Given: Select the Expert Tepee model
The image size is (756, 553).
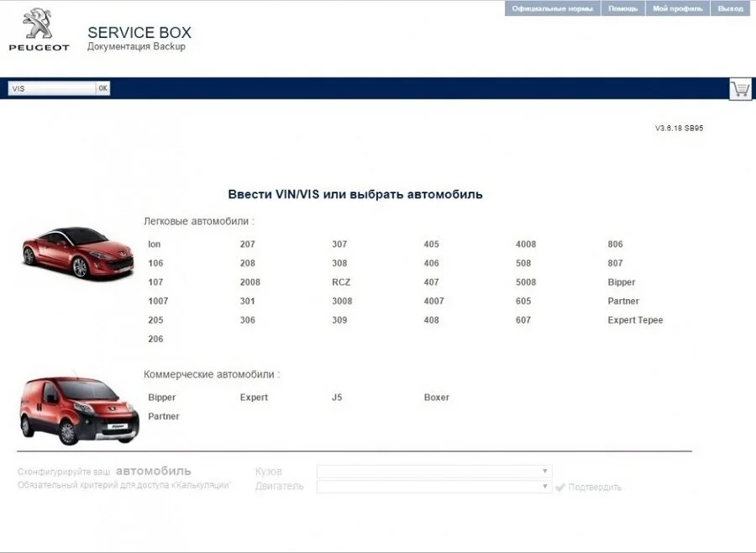Looking at the screenshot, I should (x=636, y=320).
